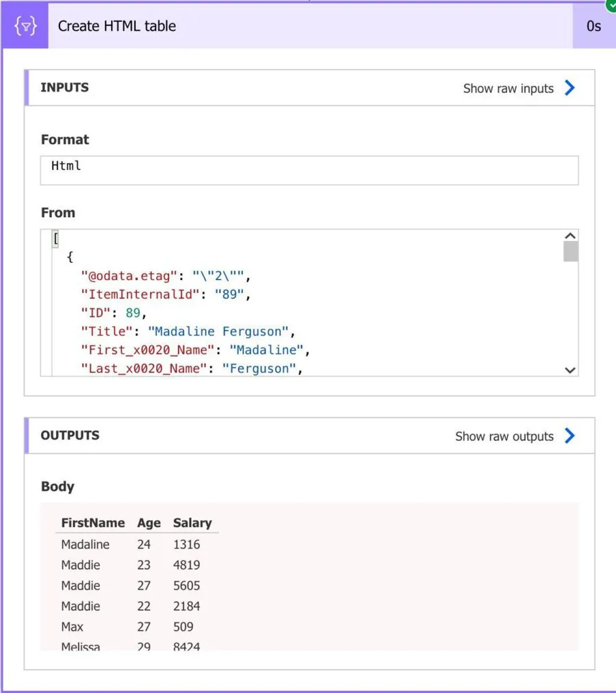Image resolution: width=616 pixels, height=693 pixels.
Task: Click the Create HTML table action icon
Action: [25, 26]
